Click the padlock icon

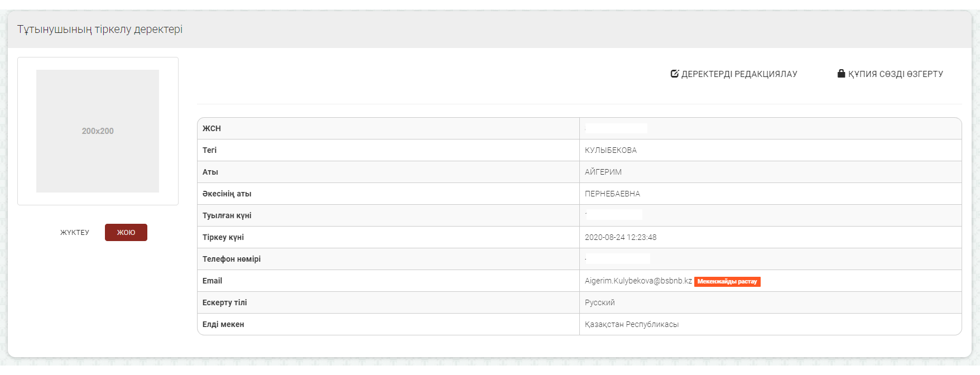[x=841, y=74]
